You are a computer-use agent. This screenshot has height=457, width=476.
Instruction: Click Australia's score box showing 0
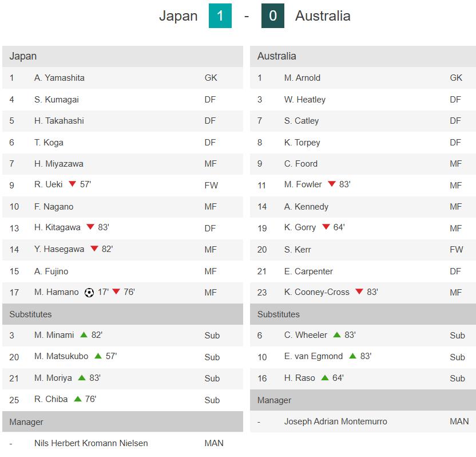[x=272, y=16]
